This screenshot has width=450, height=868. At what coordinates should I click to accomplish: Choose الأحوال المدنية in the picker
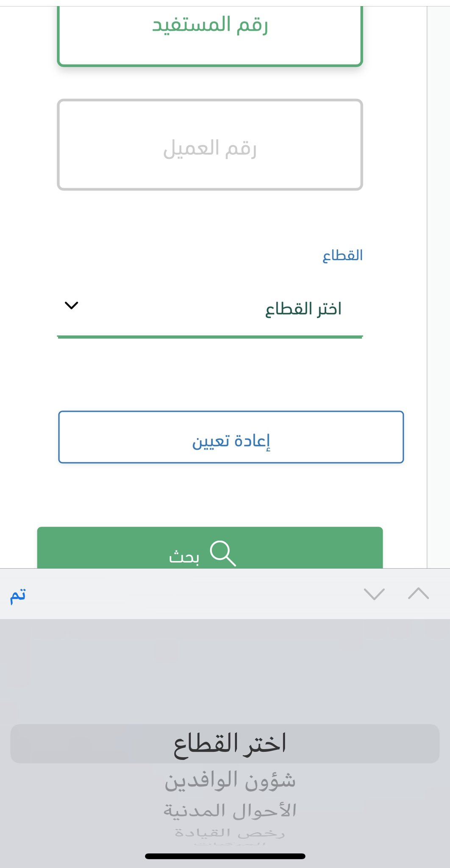230,810
